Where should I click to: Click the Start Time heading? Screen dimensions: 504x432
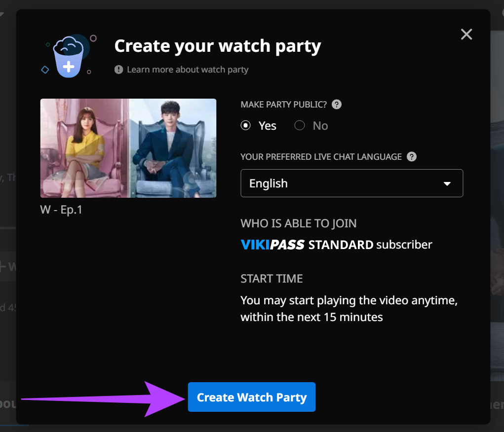(271, 279)
